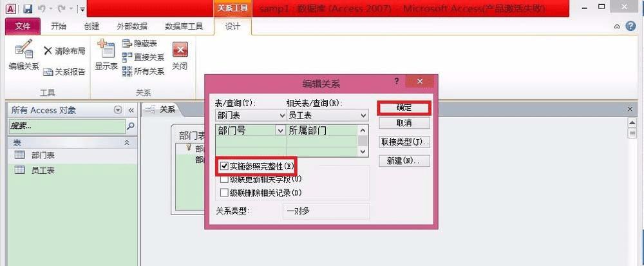Click the 联接类型 button
The width and height of the screenshot is (644, 266).
click(x=404, y=142)
